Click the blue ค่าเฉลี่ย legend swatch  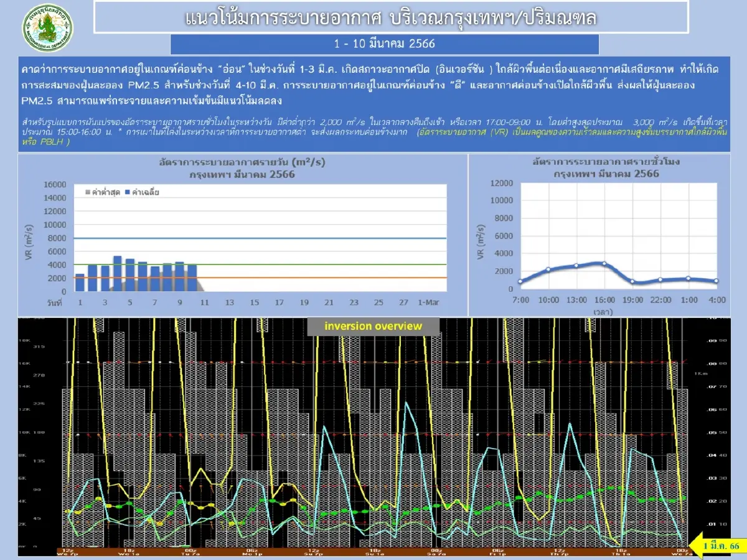(127, 192)
